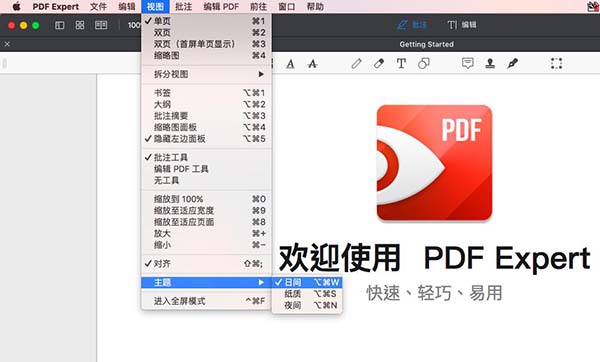Open the 文件 menu
This screenshot has width=600, height=362.
coord(98,7)
